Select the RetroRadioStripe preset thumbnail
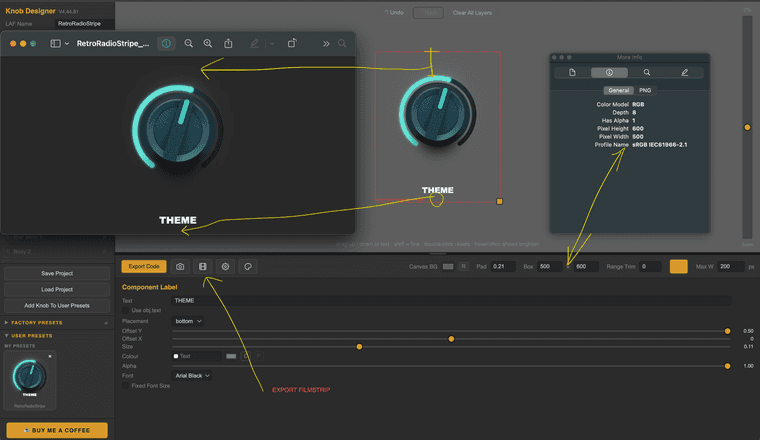760x440 pixels. tap(30, 380)
